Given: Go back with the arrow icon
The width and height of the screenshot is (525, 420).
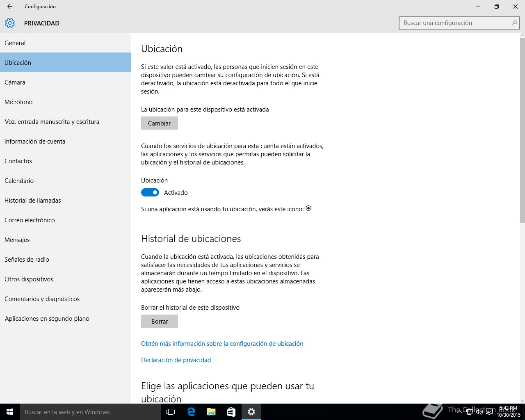Looking at the screenshot, I should click(x=10, y=7).
